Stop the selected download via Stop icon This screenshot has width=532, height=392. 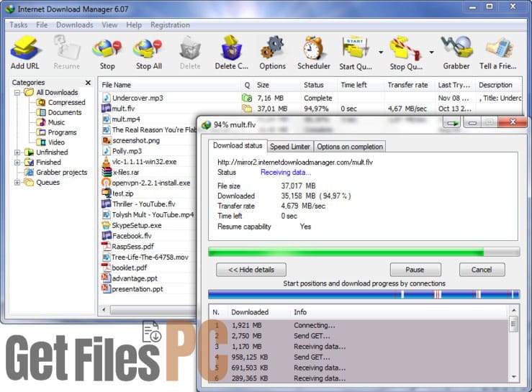(x=107, y=48)
